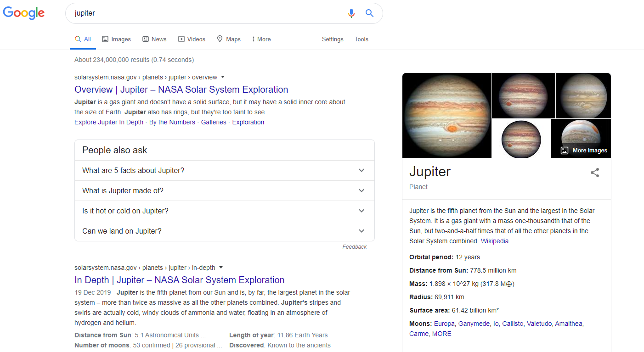Open the Amalthea moon link
Viewport: 644px width, 352px height.
569,324
